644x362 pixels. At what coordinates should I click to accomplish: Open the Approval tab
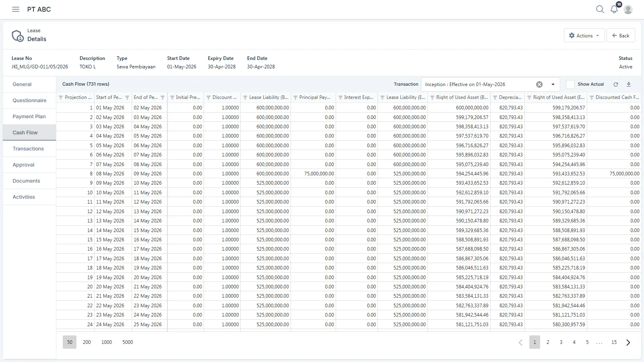point(29,165)
